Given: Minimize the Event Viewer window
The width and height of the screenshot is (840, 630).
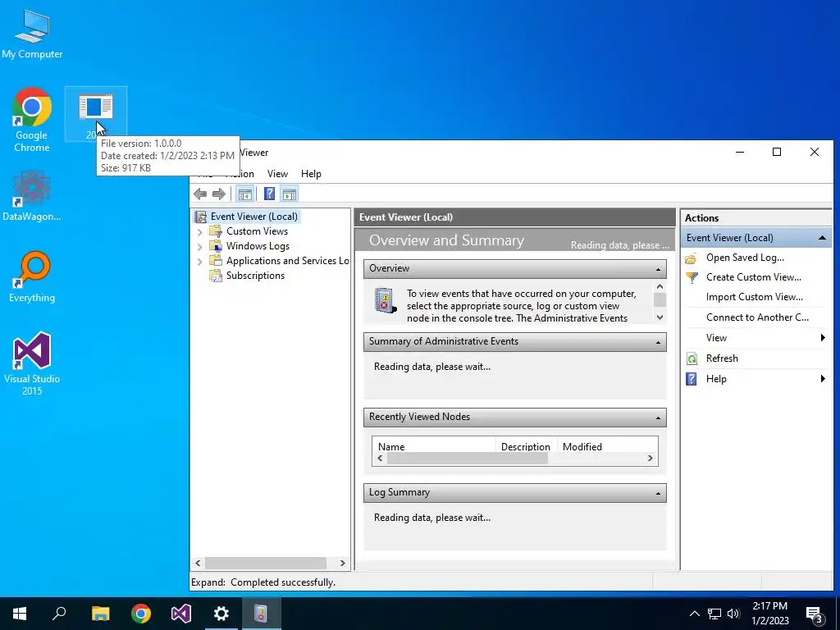Looking at the screenshot, I should (740, 152).
